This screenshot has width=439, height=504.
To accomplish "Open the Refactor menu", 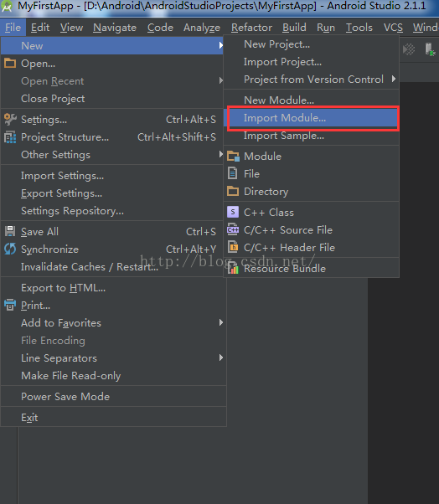I will pos(251,28).
